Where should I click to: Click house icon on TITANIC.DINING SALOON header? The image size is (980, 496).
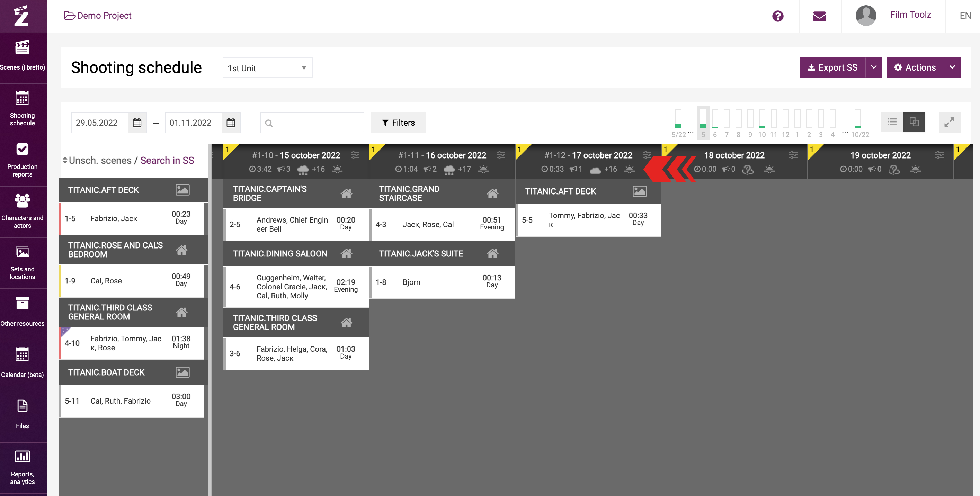click(x=346, y=253)
